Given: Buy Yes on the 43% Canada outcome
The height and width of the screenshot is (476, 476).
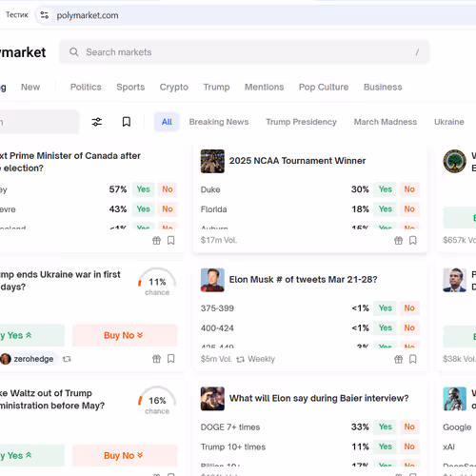Looking at the screenshot, I should 143,209.
